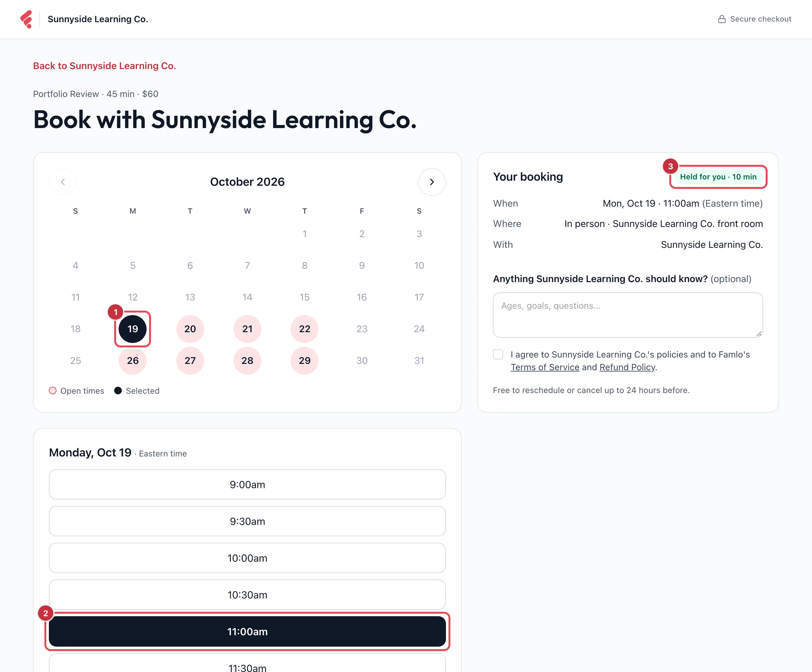
Task: Select October 27 on the calendar
Action: click(190, 360)
